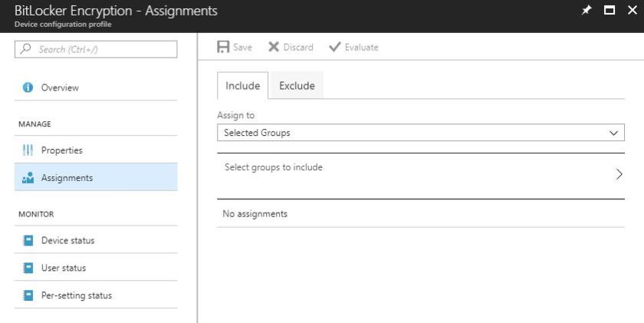644x323 pixels.
Task: Click the Device configuration profile subtitle
Action: pos(63,25)
